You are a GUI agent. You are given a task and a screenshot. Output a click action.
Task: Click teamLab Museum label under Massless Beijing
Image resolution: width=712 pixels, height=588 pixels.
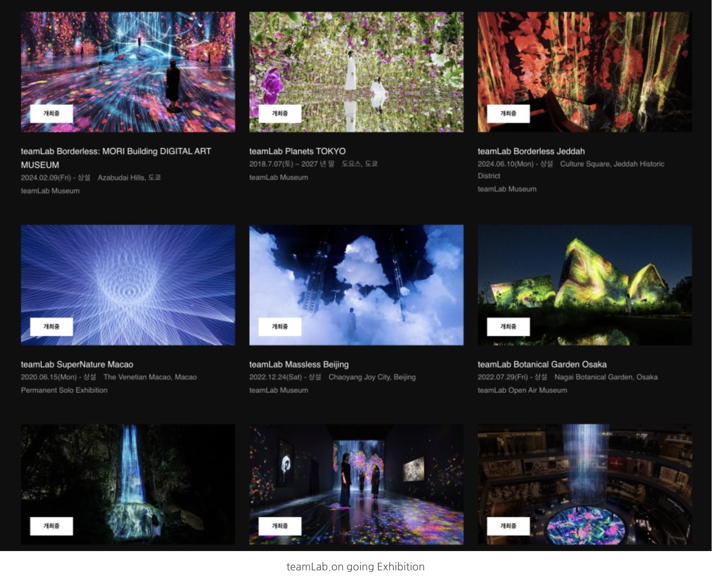point(278,390)
